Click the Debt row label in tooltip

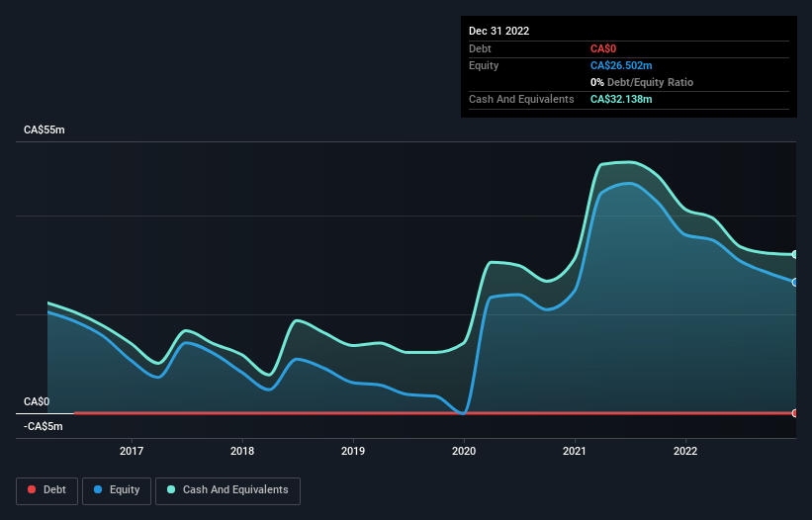[480, 48]
